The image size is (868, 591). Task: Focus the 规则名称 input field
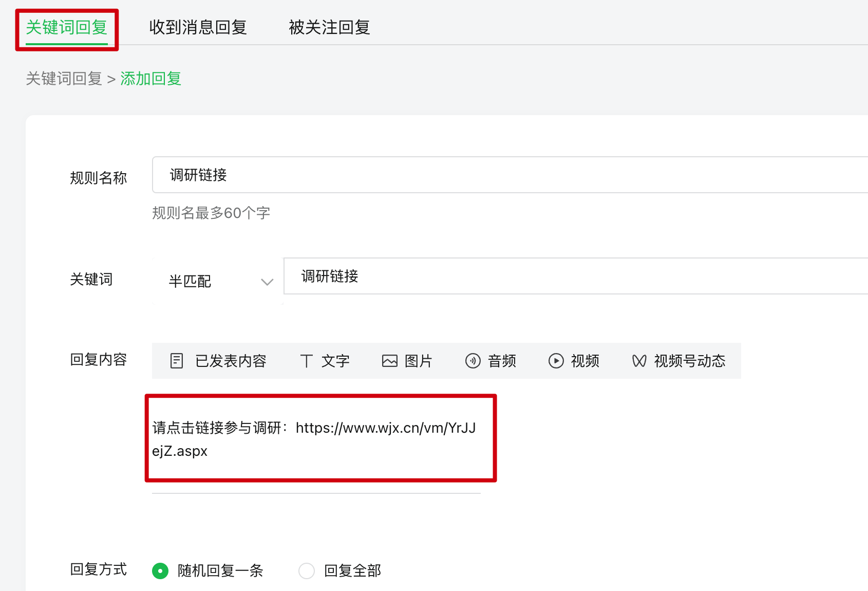(x=510, y=175)
